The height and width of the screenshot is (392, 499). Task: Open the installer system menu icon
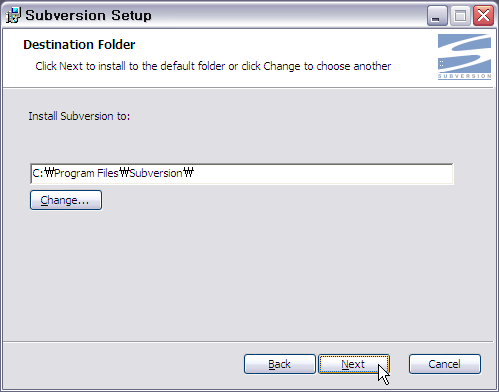13,15
